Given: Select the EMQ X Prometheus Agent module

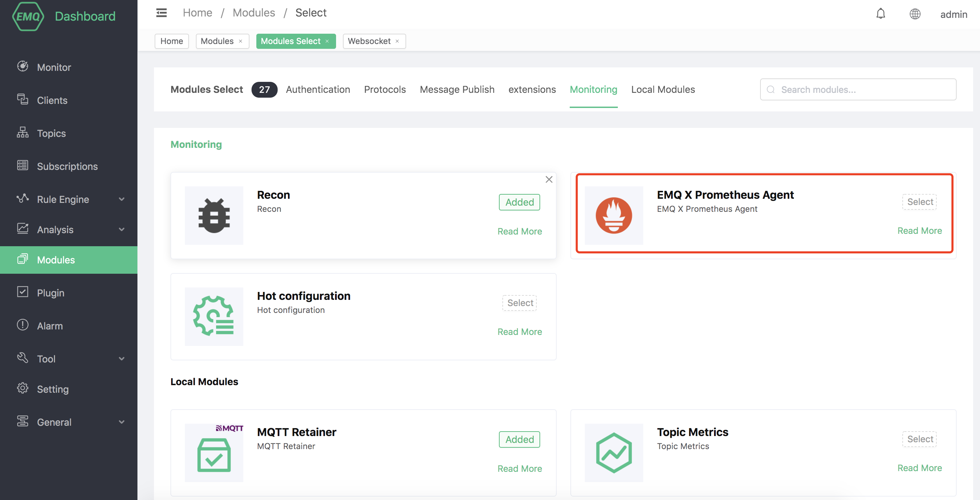Looking at the screenshot, I should [920, 202].
